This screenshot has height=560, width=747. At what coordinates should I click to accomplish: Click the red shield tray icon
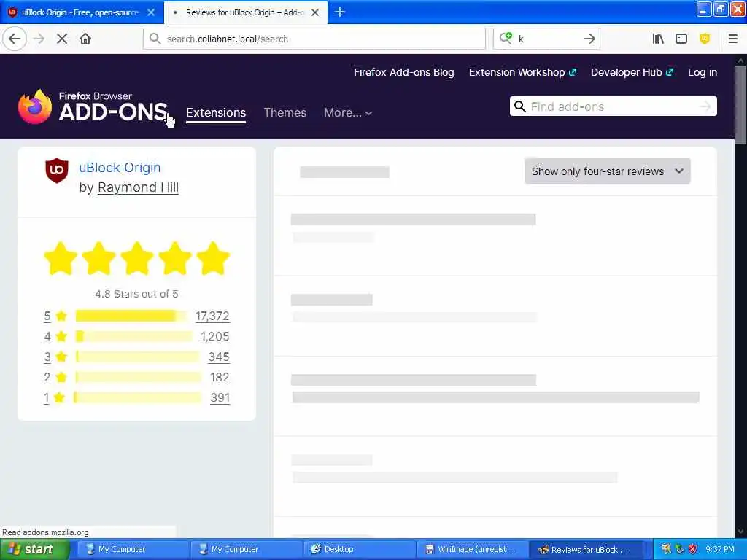coord(693,549)
